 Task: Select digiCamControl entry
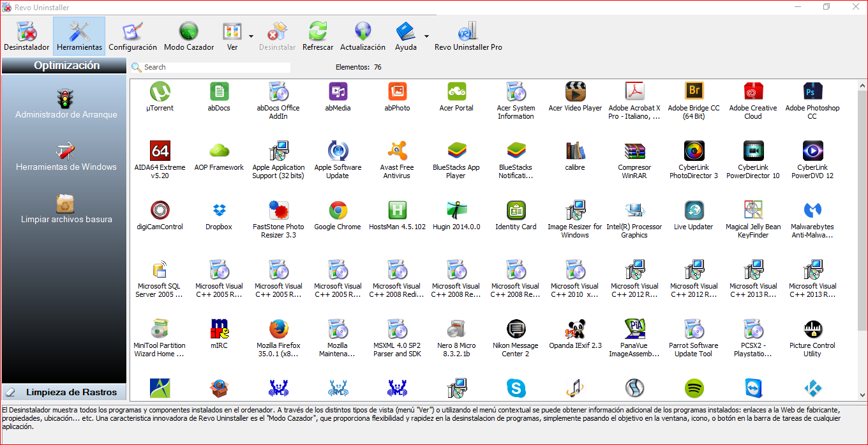coord(160,216)
